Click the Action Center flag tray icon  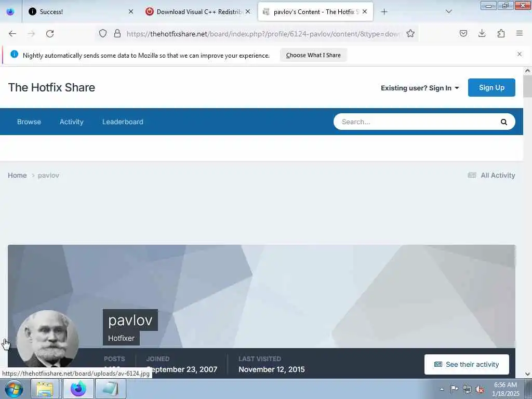454,389
